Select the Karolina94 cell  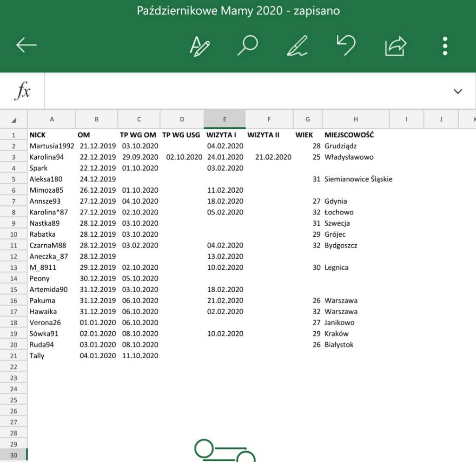tap(52, 157)
